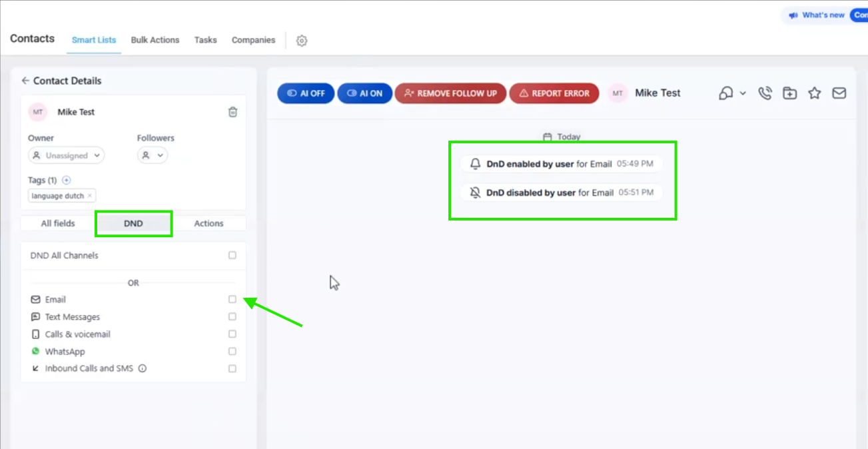Check the Text Messages DND checkbox
Screen dimensions: 868x449
(x=232, y=317)
